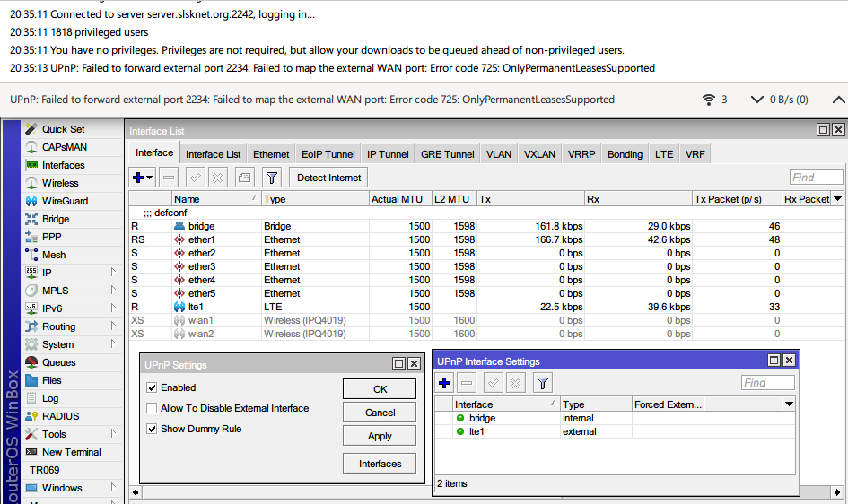Screen dimensions: 848x504
Task: Click Apply in UPnP Settings
Action: [380, 436]
